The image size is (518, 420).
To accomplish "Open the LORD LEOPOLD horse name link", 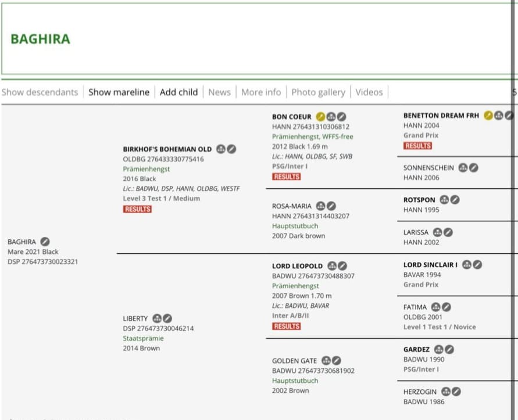I will tap(297, 266).
